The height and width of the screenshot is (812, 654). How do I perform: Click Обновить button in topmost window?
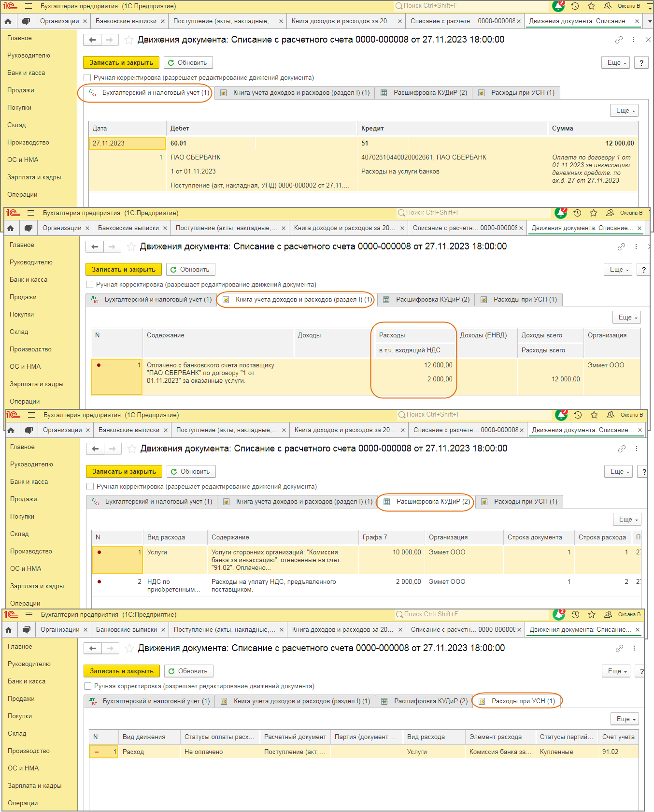(188, 63)
